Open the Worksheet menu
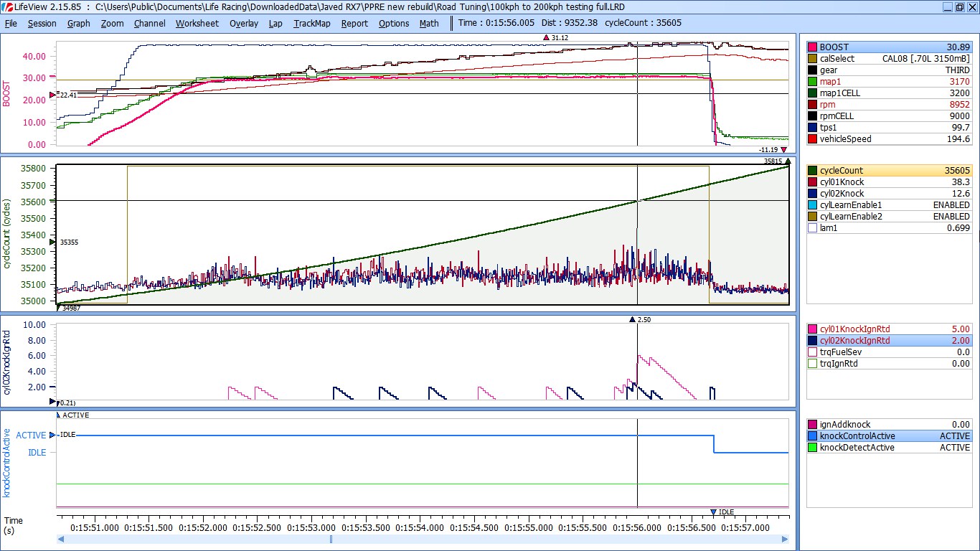 click(197, 23)
